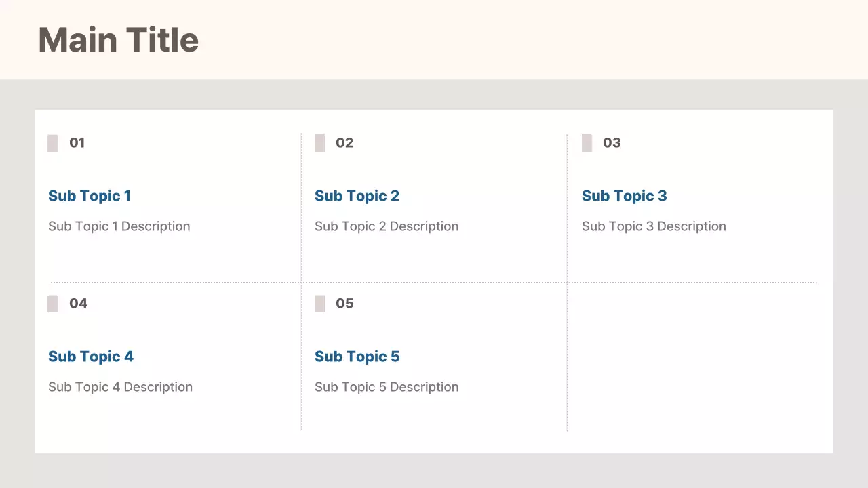This screenshot has width=868, height=488.
Task: Select the Sub Topic 4 heading
Action: 91,357
